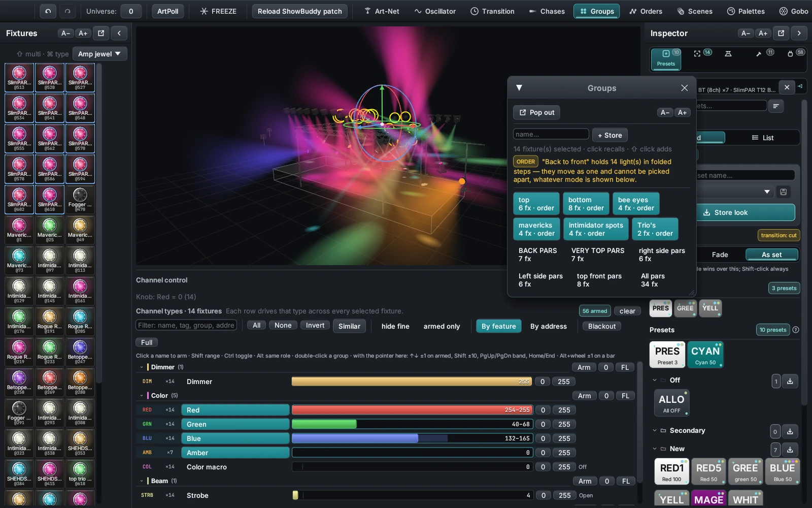Click the redo arrow in the top toolbar

(67, 11)
